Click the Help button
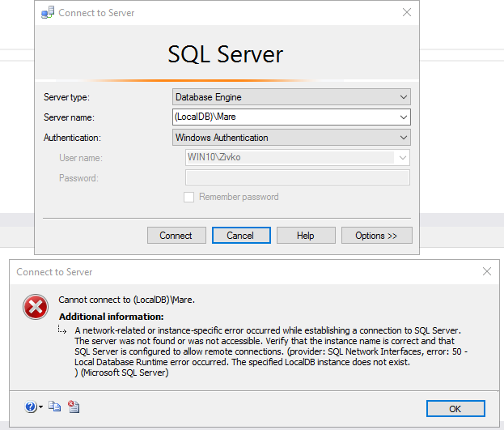Viewport: 504px width, 430px height. (x=305, y=236)
